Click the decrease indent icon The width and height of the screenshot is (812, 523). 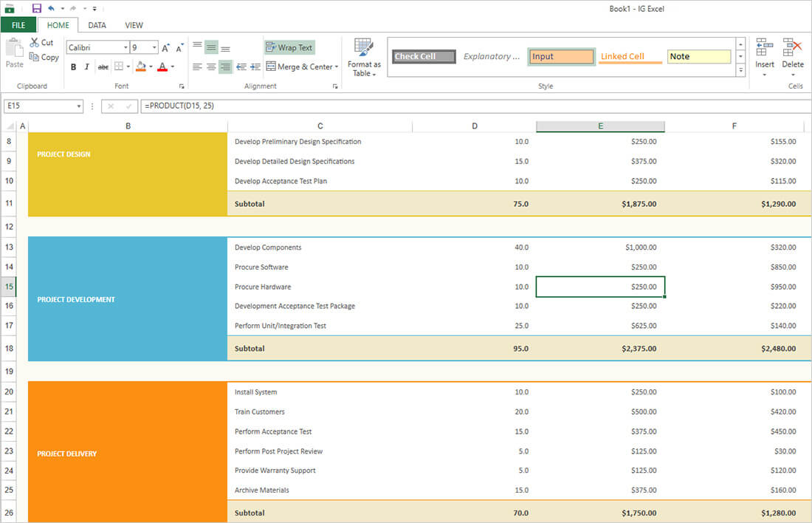(x=241, y=67)
